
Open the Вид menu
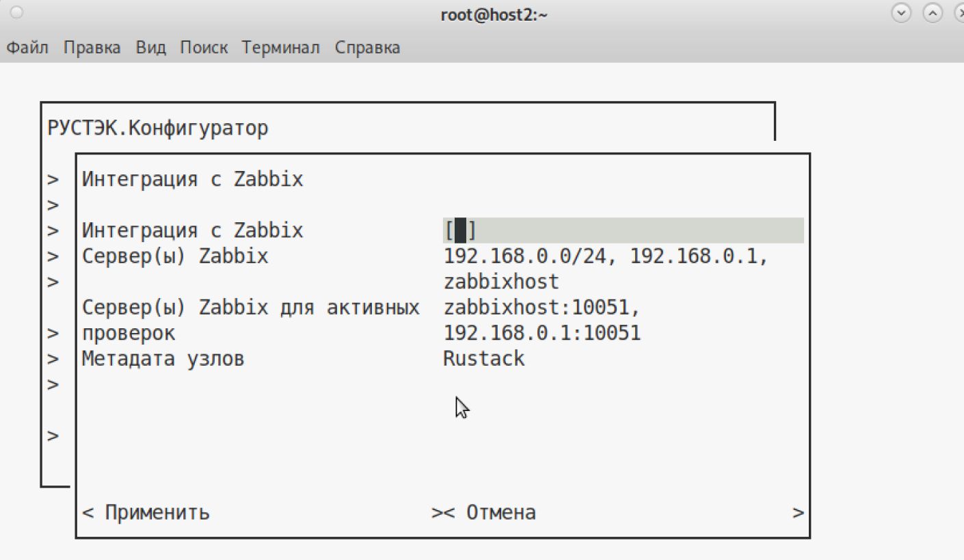point(150,48)
